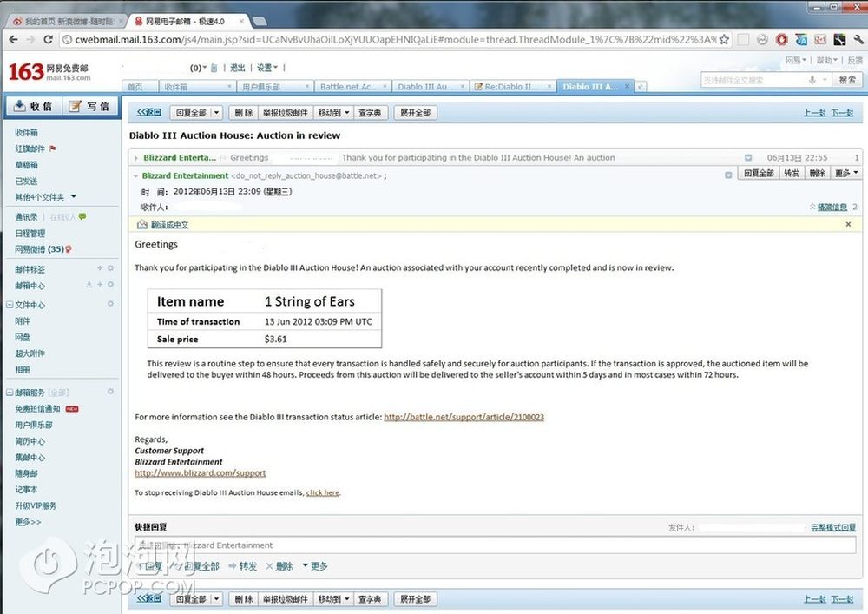Image resolution: width=868 pixels, height=614 pixels.
Task: Click the gear icon next to 邮箱中心
Action: click(111, 285)
